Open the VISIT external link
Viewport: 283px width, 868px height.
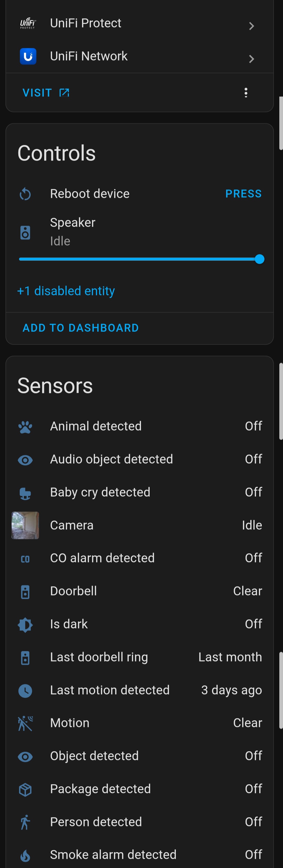46,93
